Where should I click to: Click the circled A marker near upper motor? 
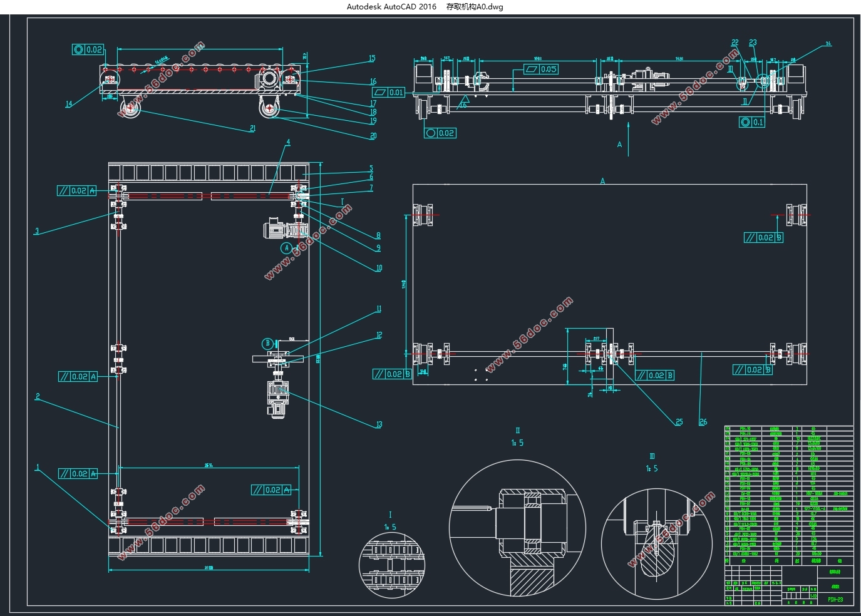[x=287, y=248]
